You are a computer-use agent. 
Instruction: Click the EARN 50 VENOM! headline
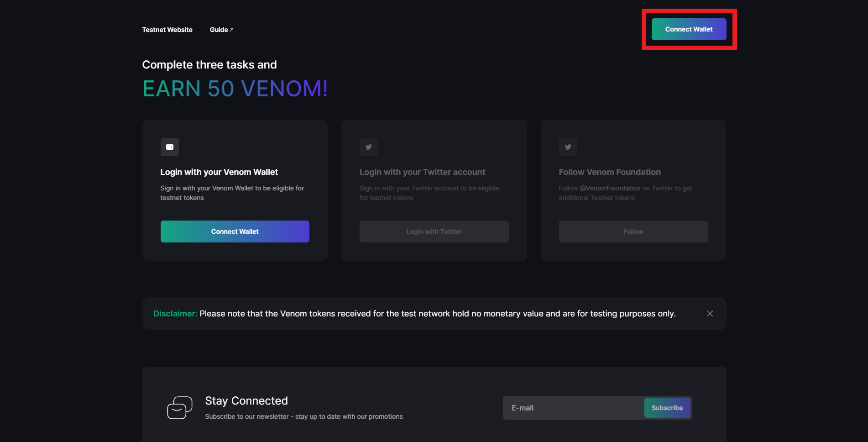coord(235,89)
